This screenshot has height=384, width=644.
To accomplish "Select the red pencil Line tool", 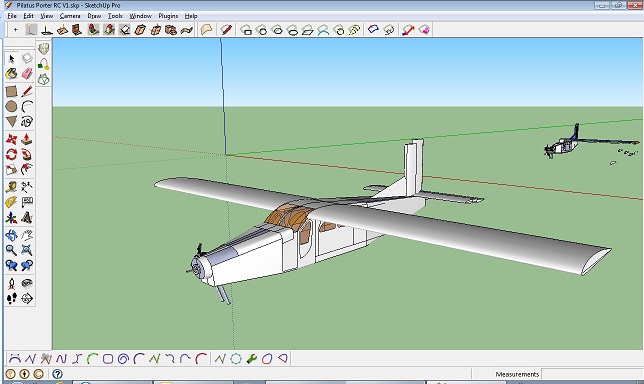I will (x=27, y=91).
